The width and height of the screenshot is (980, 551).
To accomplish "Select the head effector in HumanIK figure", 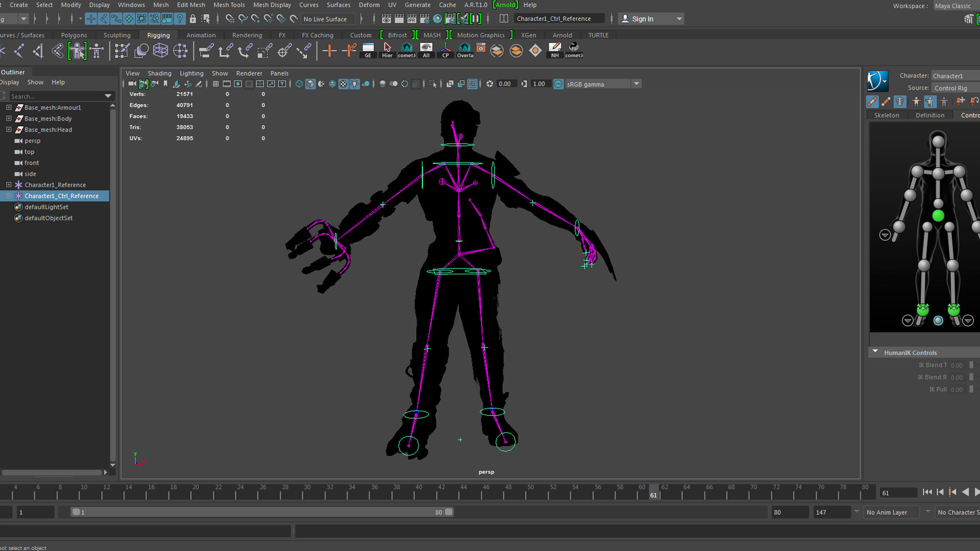I will 938,142.
